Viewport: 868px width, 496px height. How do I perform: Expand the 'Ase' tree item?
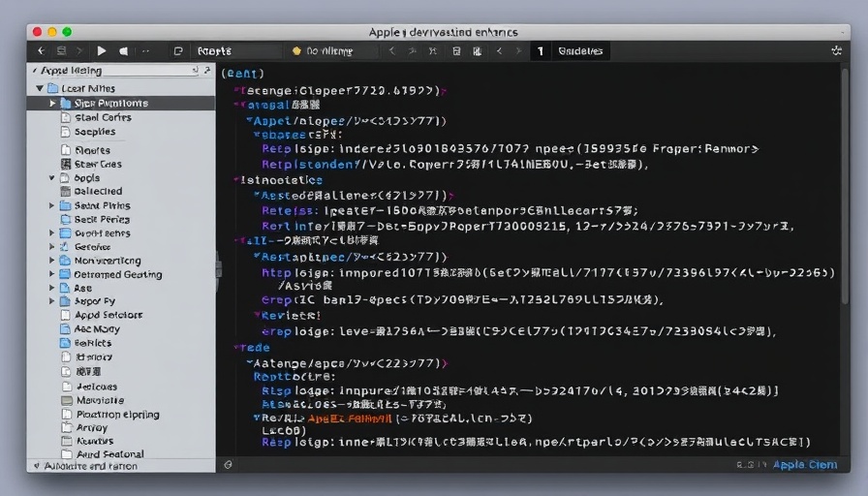coord(51,288)
